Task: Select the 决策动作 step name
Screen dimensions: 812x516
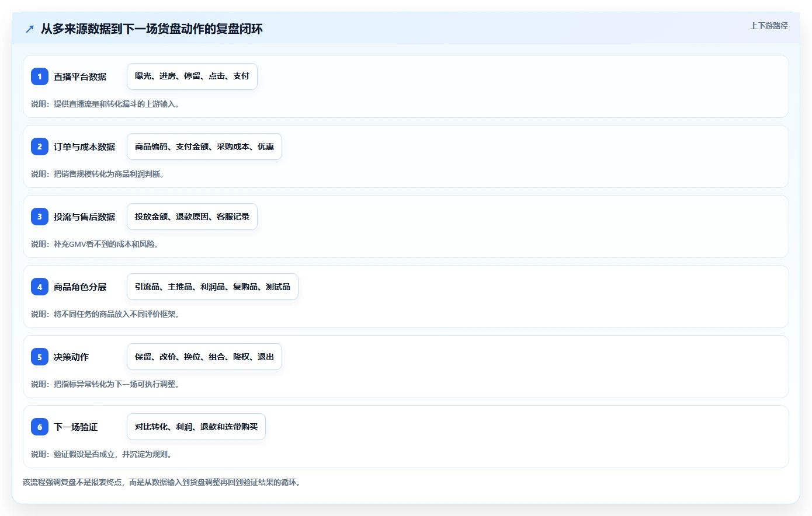Action: pyautogui.click(x=71, y=357)
